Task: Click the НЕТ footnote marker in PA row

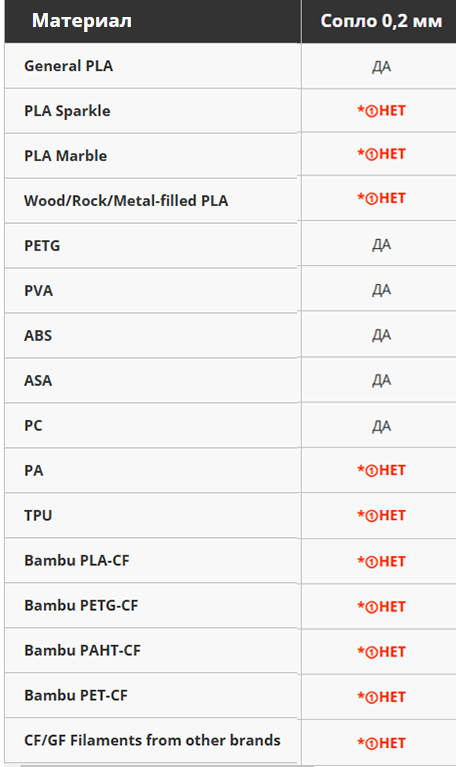Action: (x=381, y=470)
